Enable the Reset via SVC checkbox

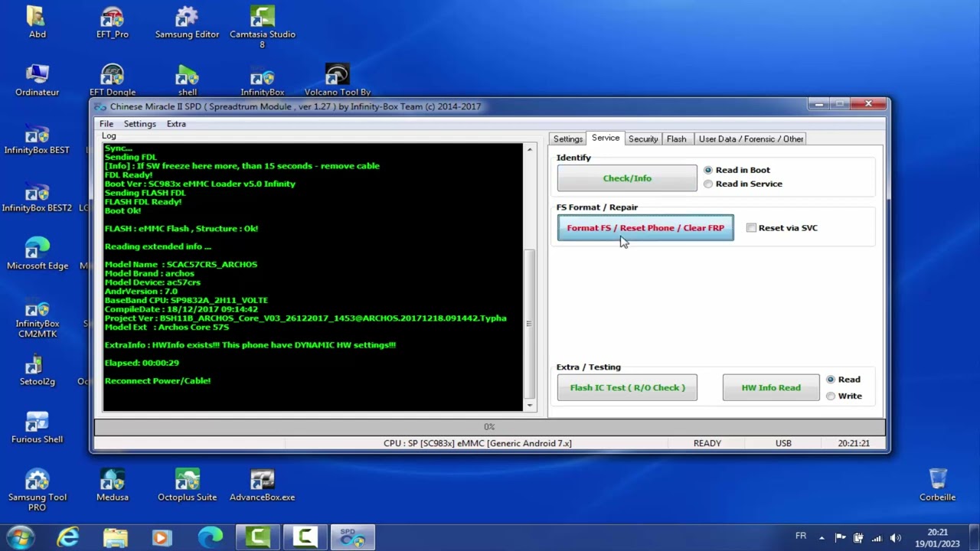click(782, 228)
